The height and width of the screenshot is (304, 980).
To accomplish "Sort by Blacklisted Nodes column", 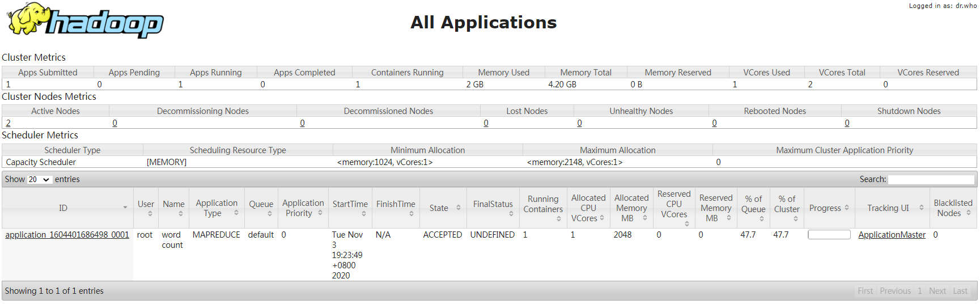I will (953, 208).
